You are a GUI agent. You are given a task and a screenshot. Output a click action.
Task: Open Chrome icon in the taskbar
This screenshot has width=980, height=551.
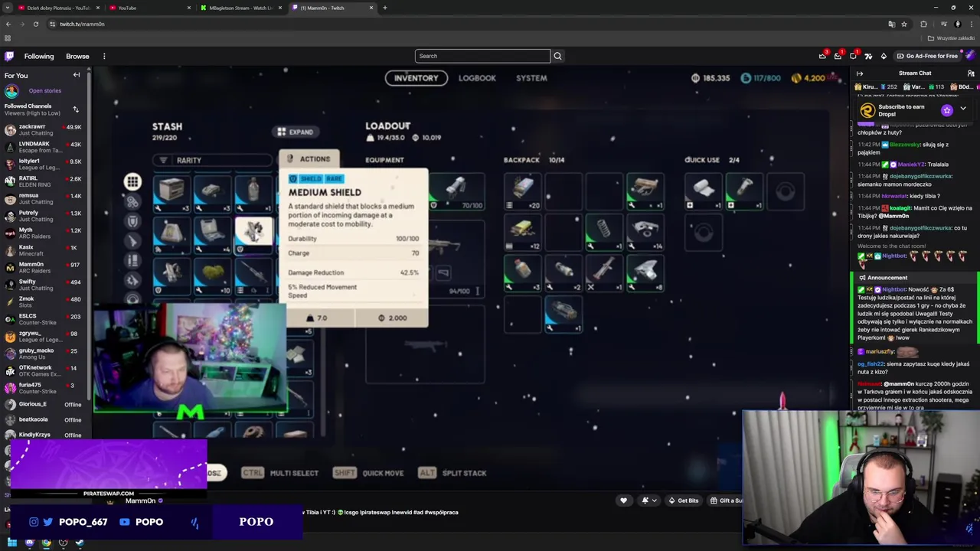tap(46, 543)
